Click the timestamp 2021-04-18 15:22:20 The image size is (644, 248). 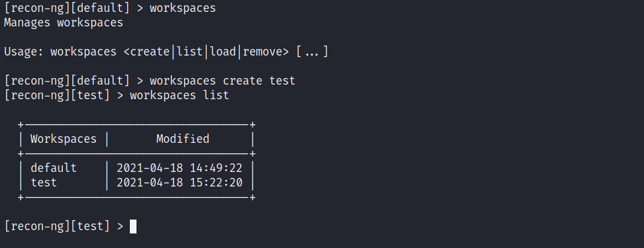click(180, 183)
